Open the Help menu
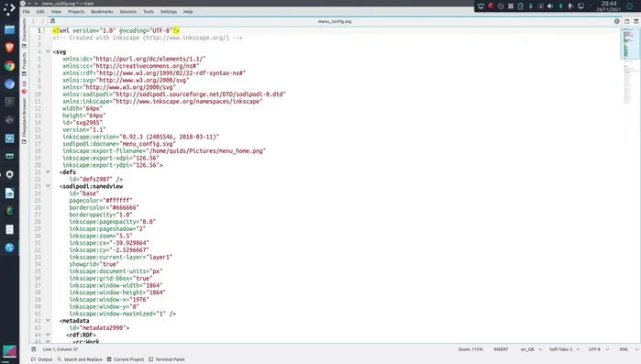The height and width of the screenshot is (364, 641). coord(188,11)
